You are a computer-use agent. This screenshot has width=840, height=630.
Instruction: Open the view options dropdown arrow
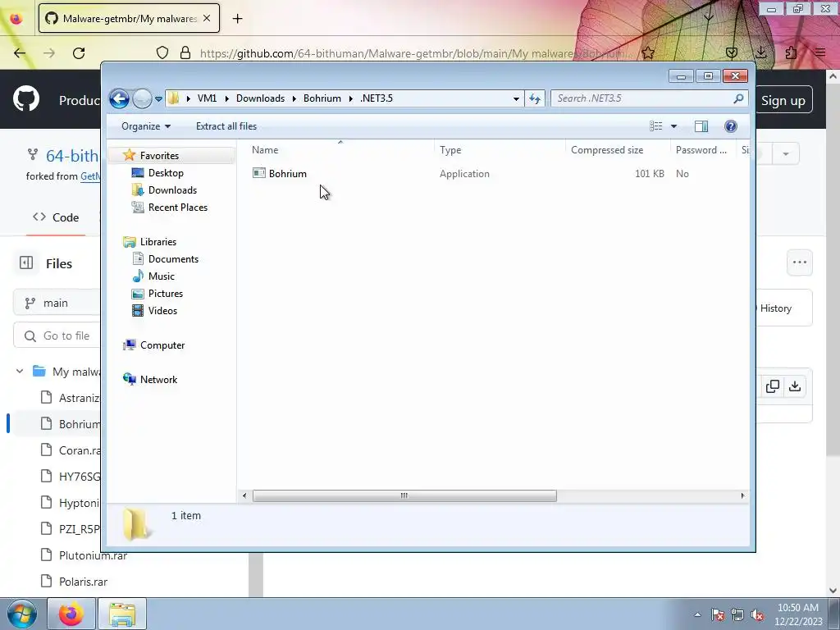click(x=674, y=126)
